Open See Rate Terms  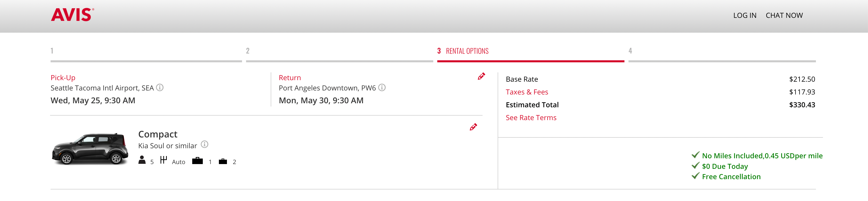531,118
